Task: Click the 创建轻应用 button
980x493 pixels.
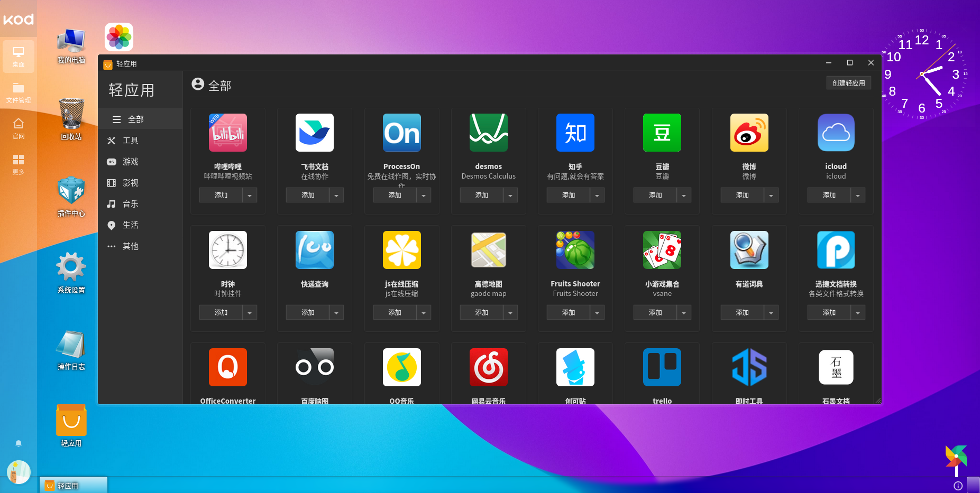Action: point(849,83)
